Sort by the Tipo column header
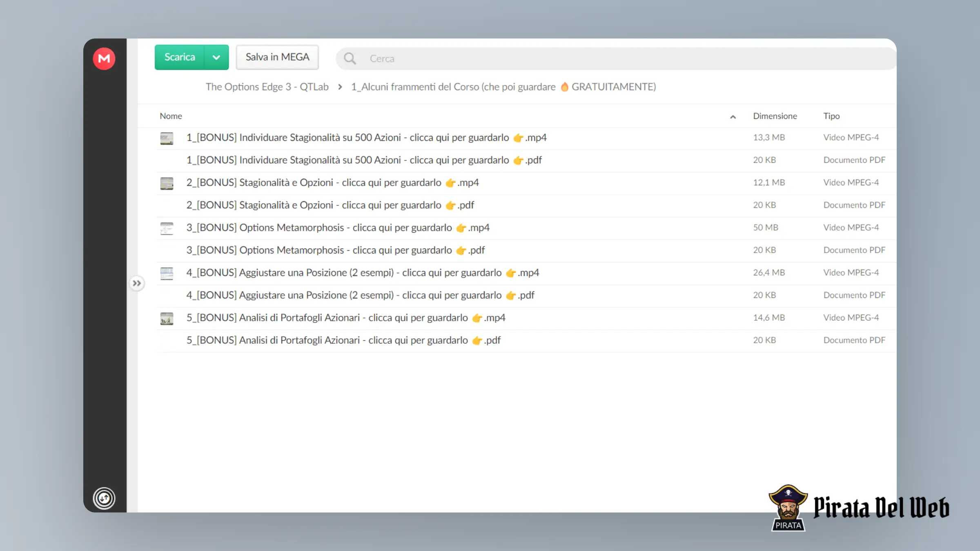This screenshot has height=551, width=980. tap(831, 116)
